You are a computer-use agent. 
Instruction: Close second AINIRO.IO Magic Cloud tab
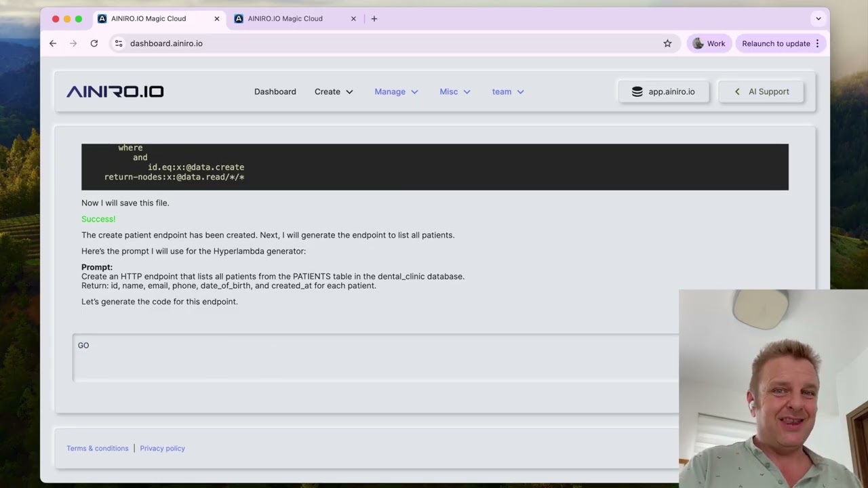click(x=353, y=19)
